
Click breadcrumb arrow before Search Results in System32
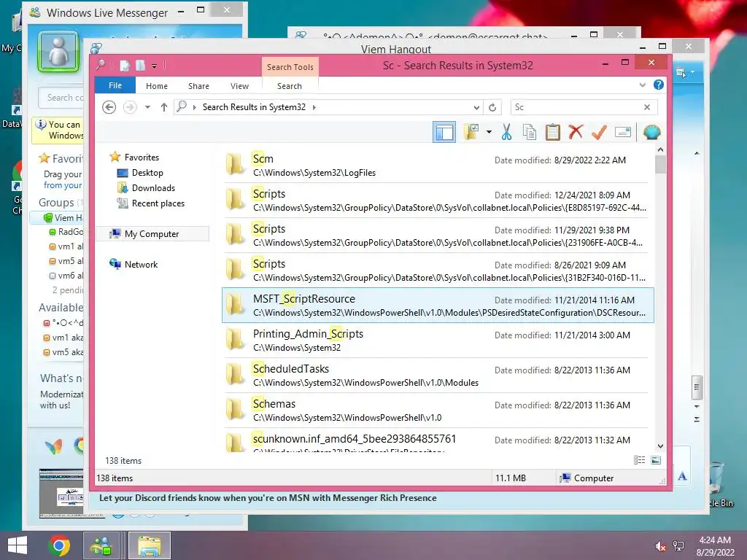(x=194, y=107)
